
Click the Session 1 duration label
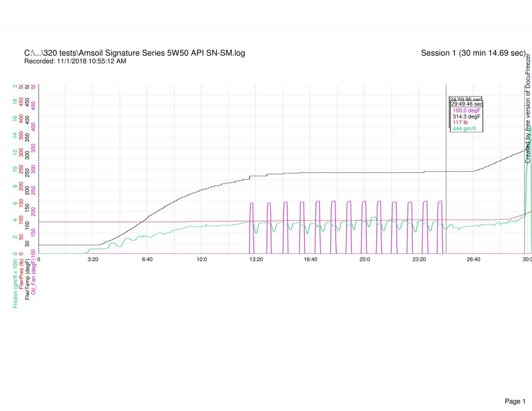click(473, 53)
